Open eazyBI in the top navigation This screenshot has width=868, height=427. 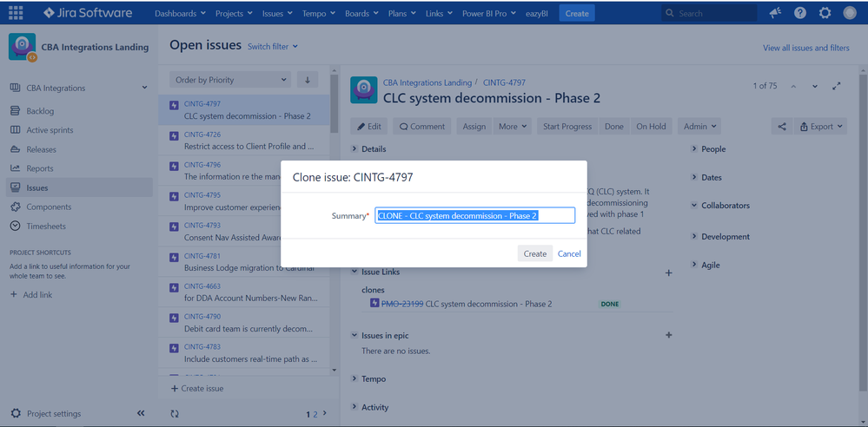point(536,13)
